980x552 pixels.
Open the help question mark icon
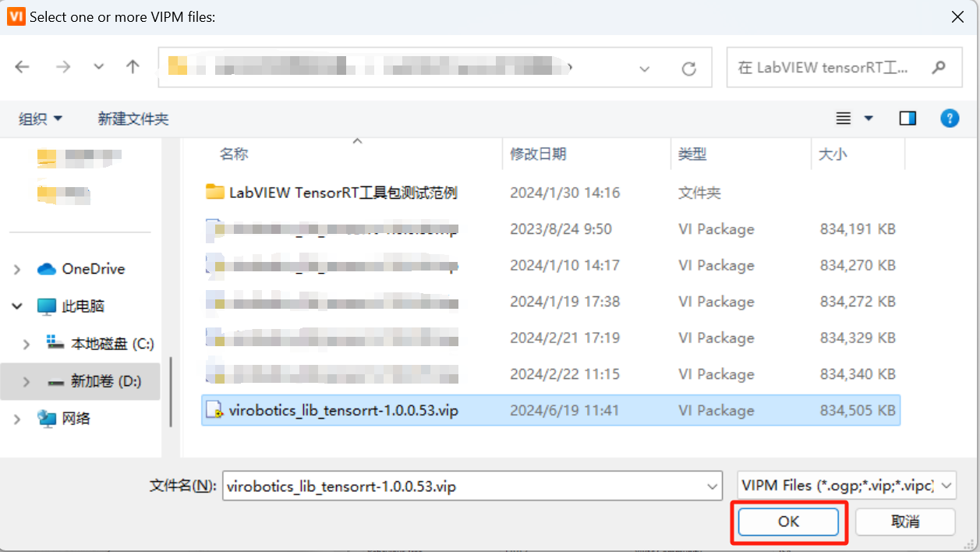(x=949, y=119)
